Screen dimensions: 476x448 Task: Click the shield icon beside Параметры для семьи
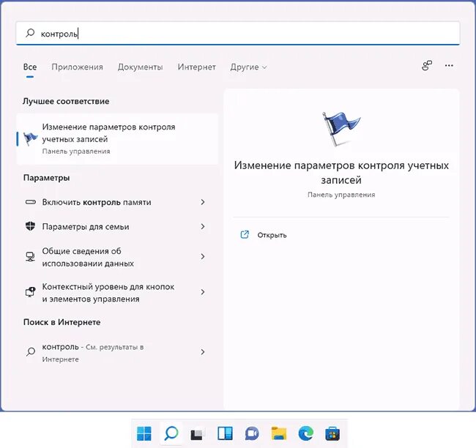tap(30, 226)
